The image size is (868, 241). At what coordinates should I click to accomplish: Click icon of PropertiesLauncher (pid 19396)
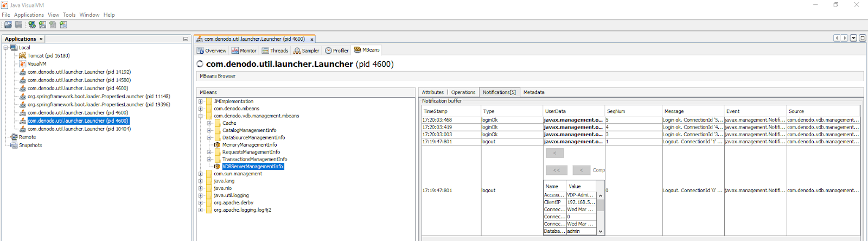coord(22,104)
